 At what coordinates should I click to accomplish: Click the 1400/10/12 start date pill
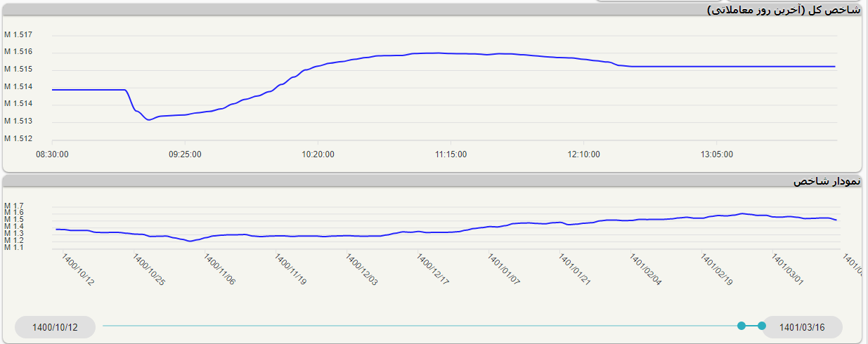55,327
